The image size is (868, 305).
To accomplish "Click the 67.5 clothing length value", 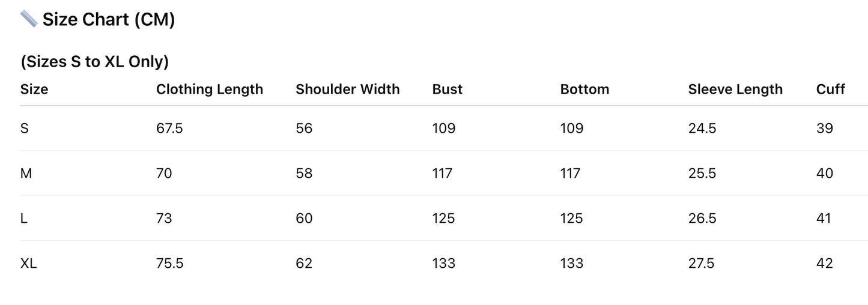I will pos(169,128).
